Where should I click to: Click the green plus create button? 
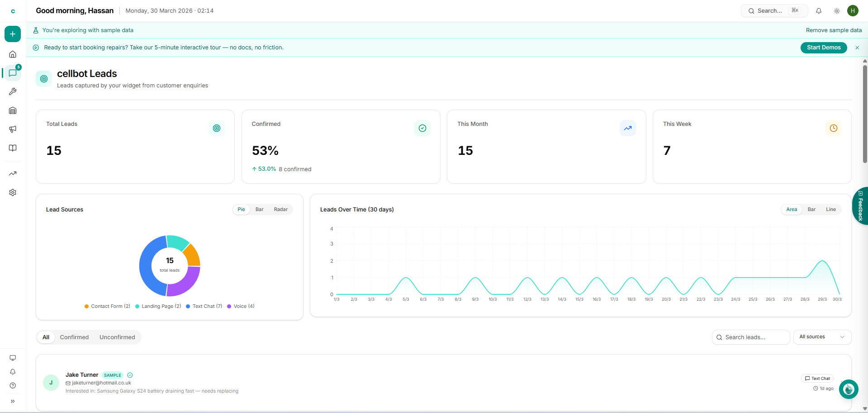click(x=13, y=34)
